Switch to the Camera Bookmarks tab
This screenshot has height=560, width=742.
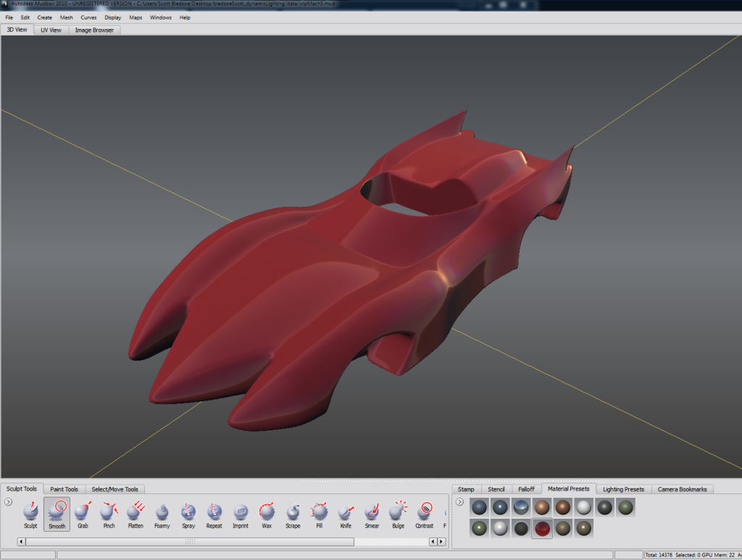pos(682,489)
